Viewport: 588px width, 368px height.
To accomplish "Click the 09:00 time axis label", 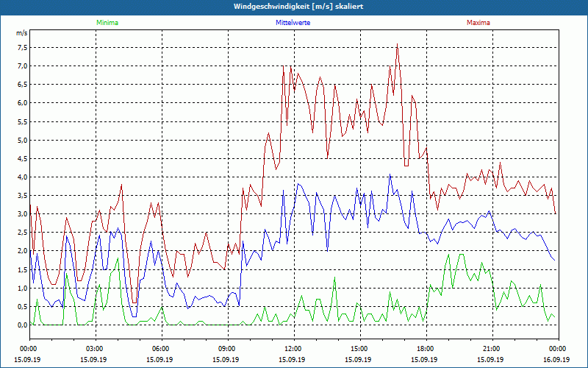I will pyautogui.click(x=228, y=349).
